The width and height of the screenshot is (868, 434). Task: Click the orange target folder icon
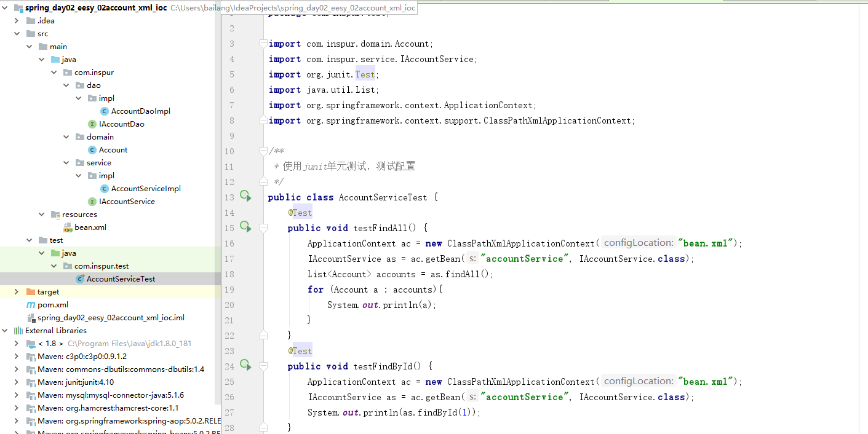coord(31,292)
